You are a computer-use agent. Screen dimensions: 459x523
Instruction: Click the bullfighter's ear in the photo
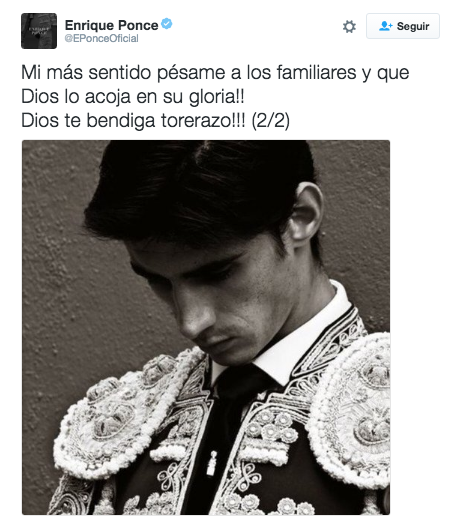point(304,214)
